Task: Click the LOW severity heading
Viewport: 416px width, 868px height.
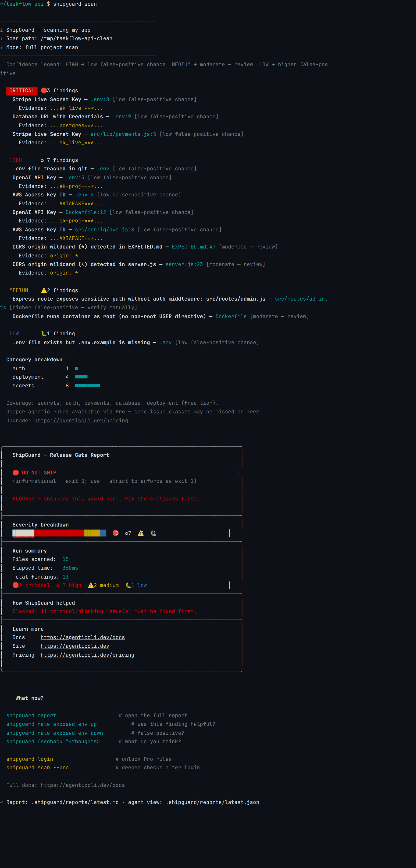Action: tap(14, 333)
